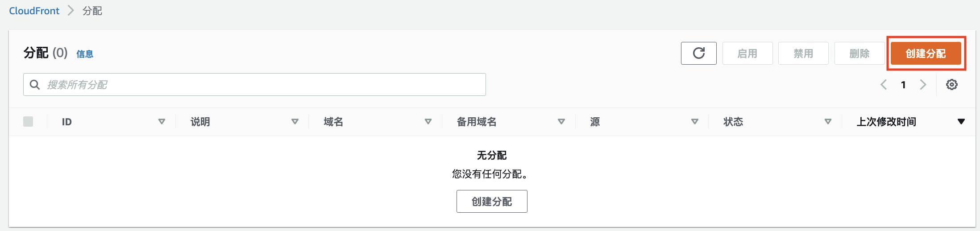Image resolution: width=980 pixels, height=231 pixels.
Task: Focus the 搜索所有分配 search field
Action: (263, 85)
